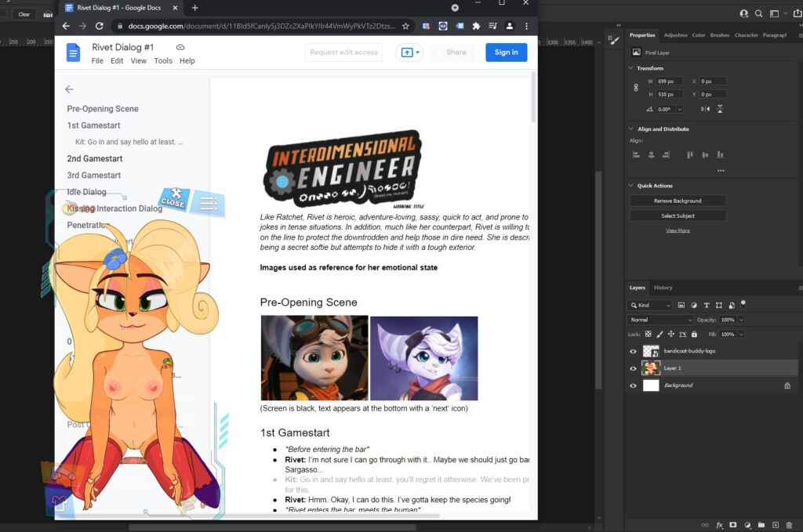Click the Select Subject button
Viewport: 803px width, 532px height.
pyautogui.click(x=678, y=215)
